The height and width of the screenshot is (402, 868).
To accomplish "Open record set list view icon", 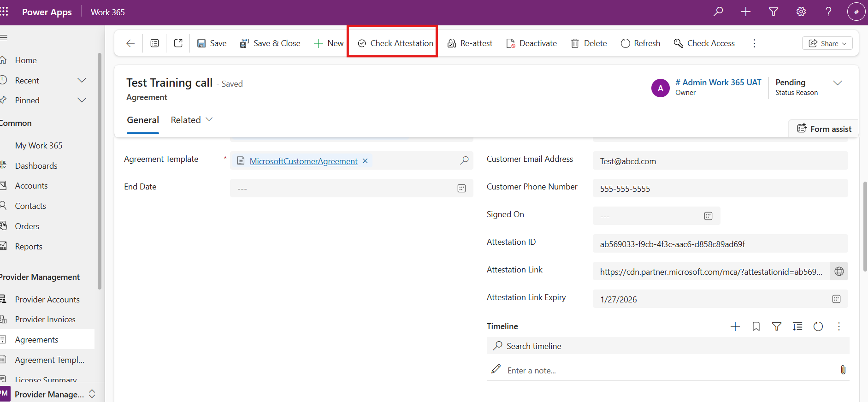I will 155,43.
